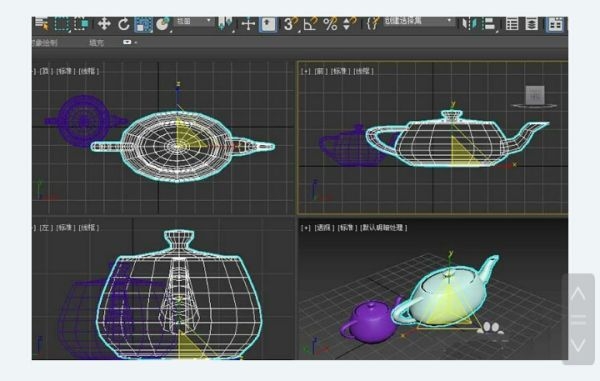This screenshot has height=381, width=600.
Task: Open the [透视] perspective view menu
Action: [x=324, y=228]
